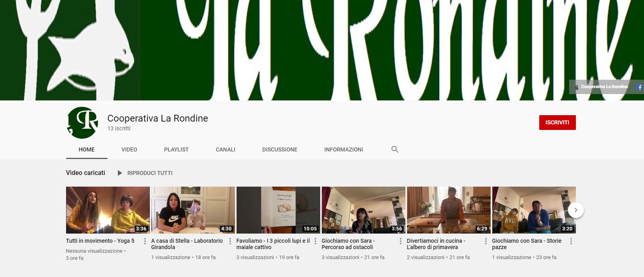Open options menu for A casa di Stella video

click(230, 241)
